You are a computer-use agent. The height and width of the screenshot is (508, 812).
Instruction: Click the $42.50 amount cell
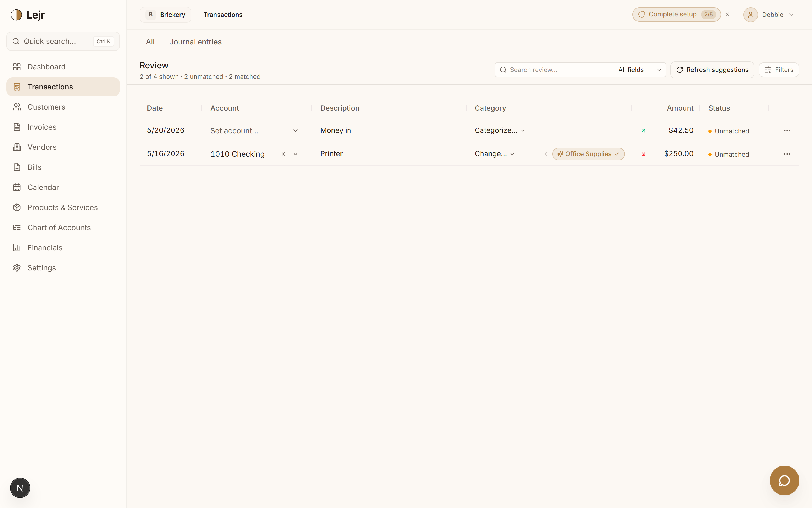[x=681, y=130]
